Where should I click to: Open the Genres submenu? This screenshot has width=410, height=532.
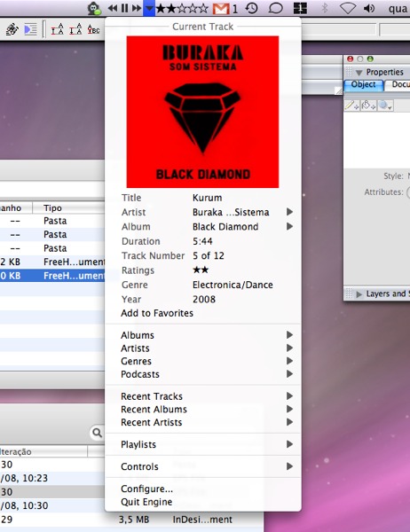(203, 361)
